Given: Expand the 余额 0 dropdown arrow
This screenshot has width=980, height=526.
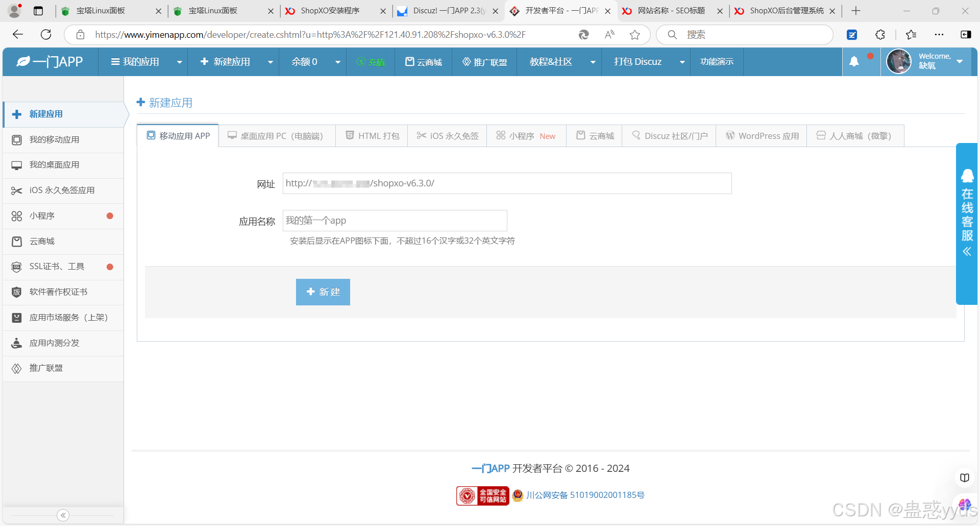Looking at the screenshot, I should pyautogui.click(x=337, y=62).
